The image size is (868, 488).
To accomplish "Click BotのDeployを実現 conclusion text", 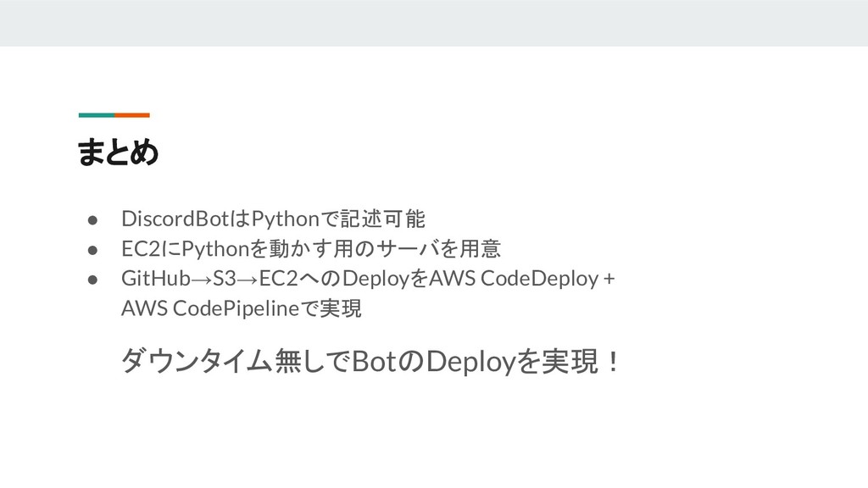I will click(475, 361).
